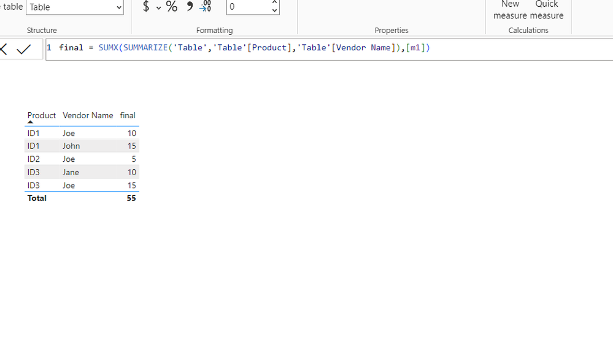Click inside the DAX formula bar
The height and width of the screenshot is (364, 613).
tap(329, 49)
